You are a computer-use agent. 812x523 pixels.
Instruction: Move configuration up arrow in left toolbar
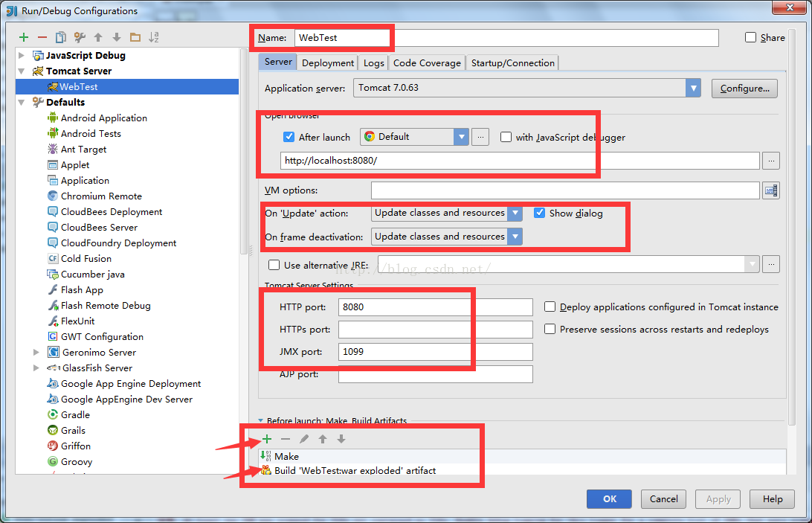point(98,37)
